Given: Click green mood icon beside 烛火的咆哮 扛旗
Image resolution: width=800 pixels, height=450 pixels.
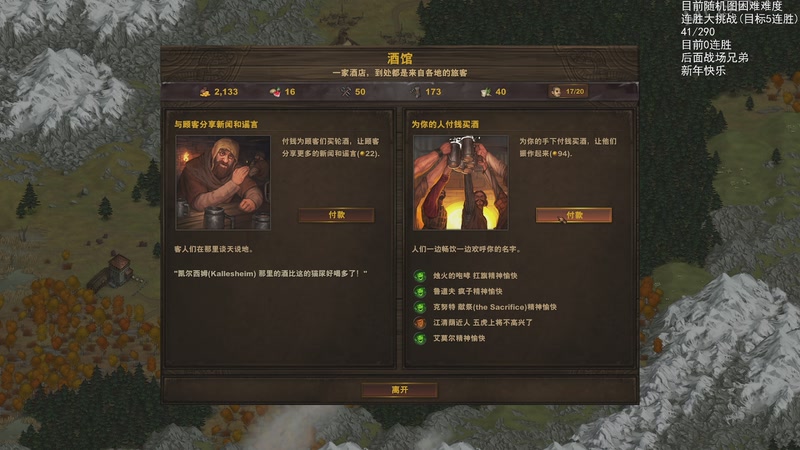Looking at the screenshot, I should tap(420, 276).
